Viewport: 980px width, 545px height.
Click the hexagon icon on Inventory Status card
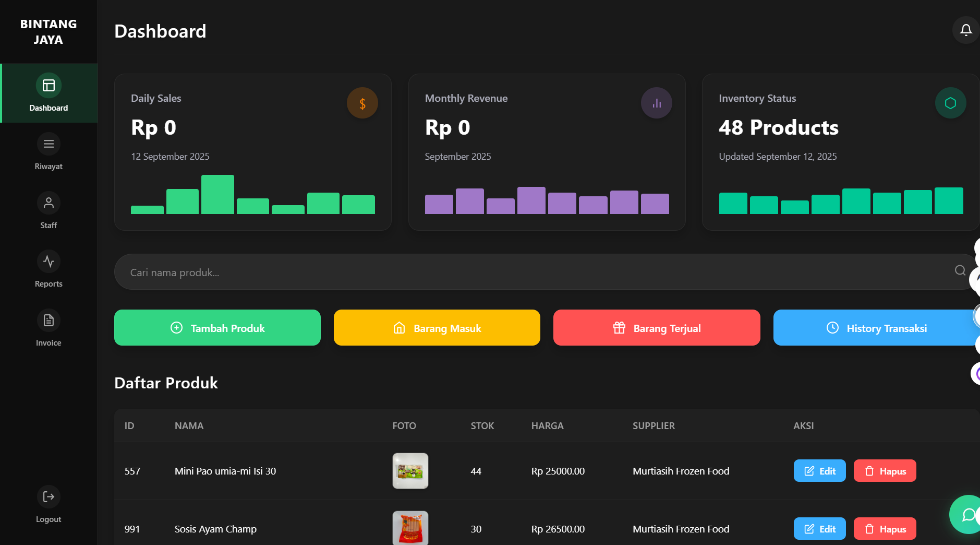[x=950, y=102]
